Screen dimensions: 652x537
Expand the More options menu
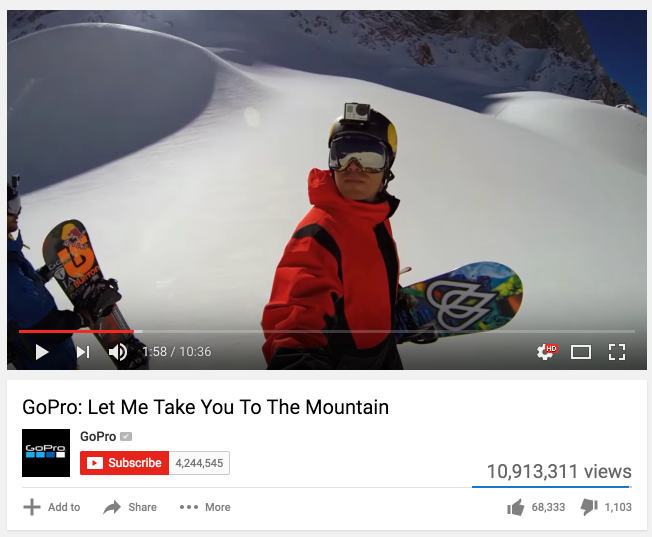tap(205, 507)
